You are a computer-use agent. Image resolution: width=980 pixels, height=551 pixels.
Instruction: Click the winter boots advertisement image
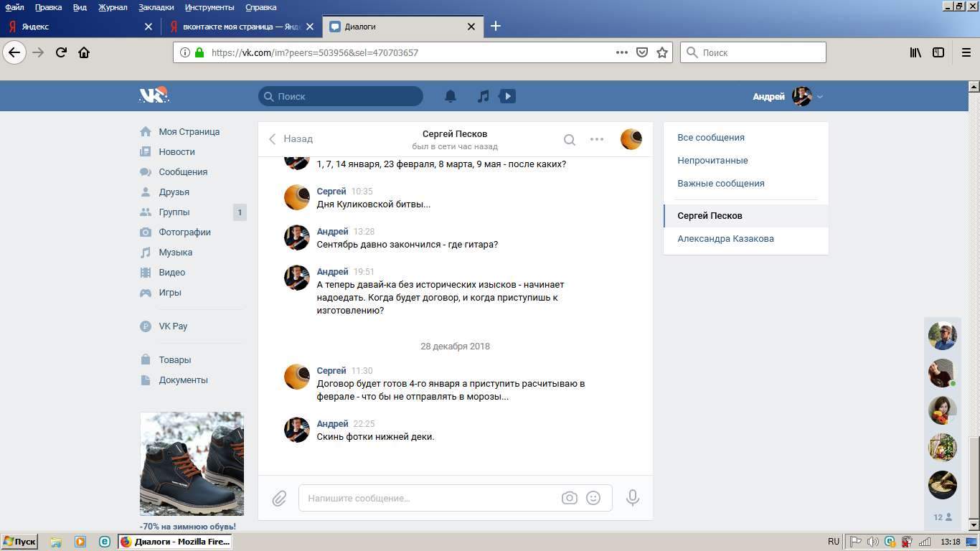[x=192, y=463]
